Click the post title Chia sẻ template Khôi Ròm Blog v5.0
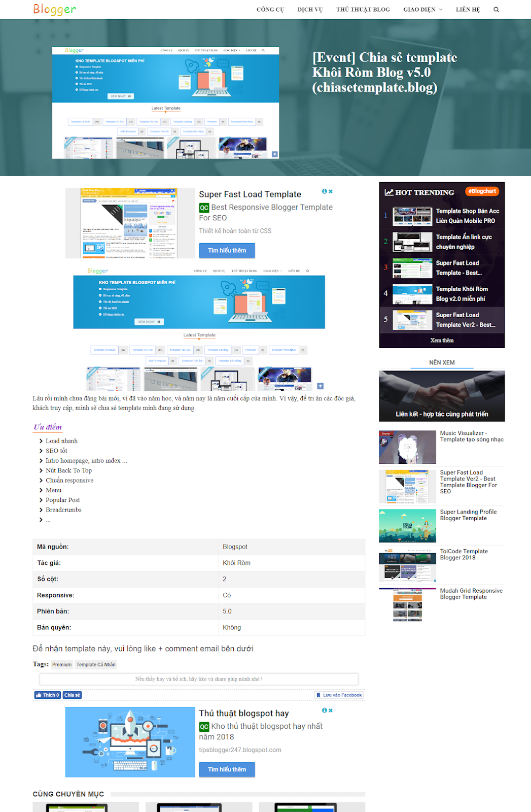The image size is (531, 812). click(385, 73)
